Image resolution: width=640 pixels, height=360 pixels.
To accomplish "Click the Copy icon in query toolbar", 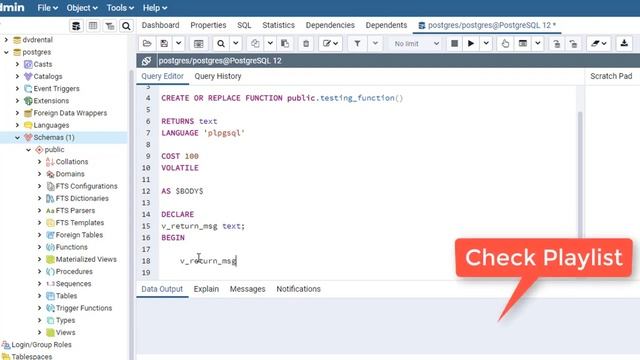I will pyautogui.click(x=255, y=43).
